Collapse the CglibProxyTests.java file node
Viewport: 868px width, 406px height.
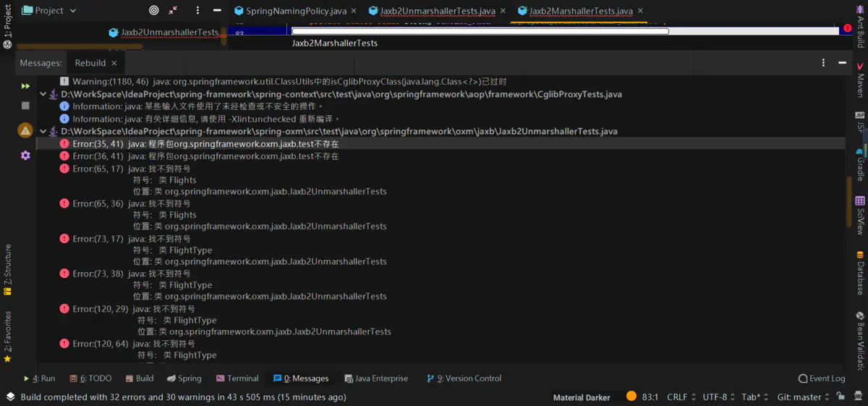click(43, 94)
